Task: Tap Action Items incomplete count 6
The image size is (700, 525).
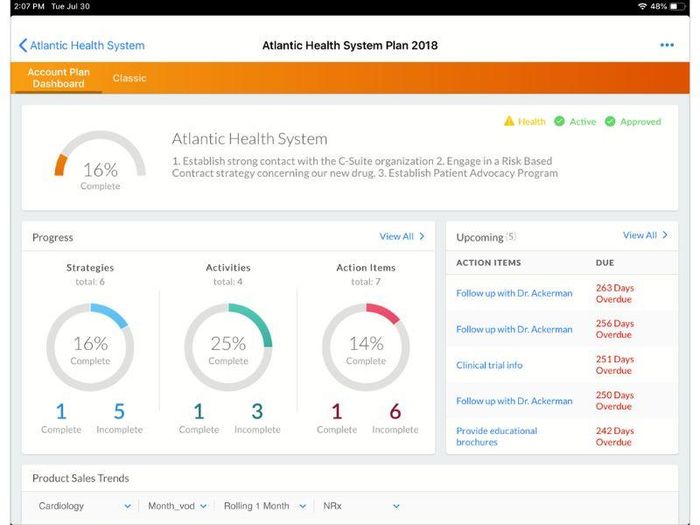Action: coord(395,412)
